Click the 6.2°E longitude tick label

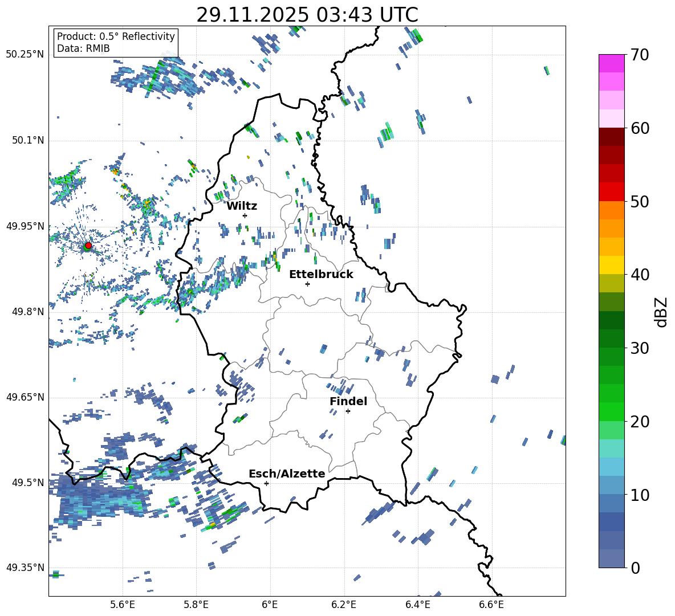pyautogui.click(x=344, y=604)
